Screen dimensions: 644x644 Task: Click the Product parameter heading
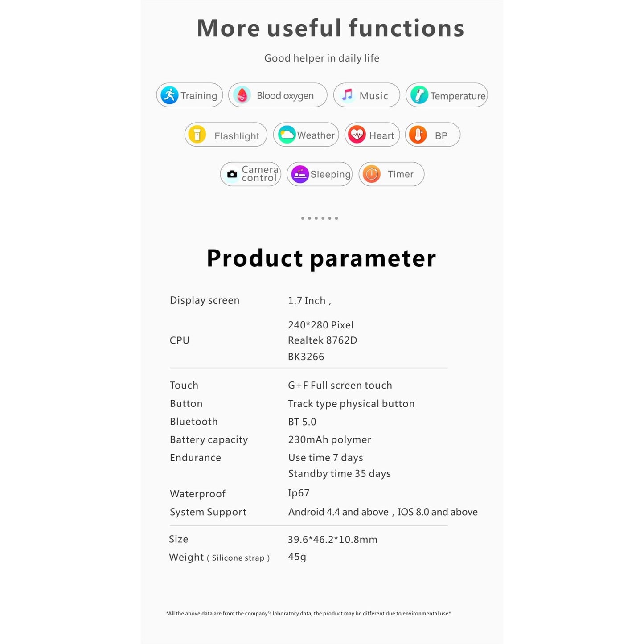coord(321,258)
